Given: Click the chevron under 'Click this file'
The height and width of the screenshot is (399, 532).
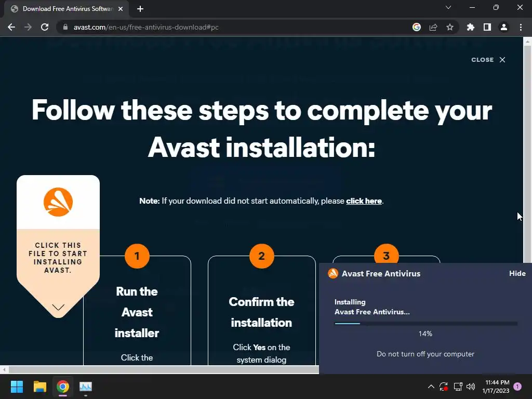Looking at the screenshot, I should (58, 307).
